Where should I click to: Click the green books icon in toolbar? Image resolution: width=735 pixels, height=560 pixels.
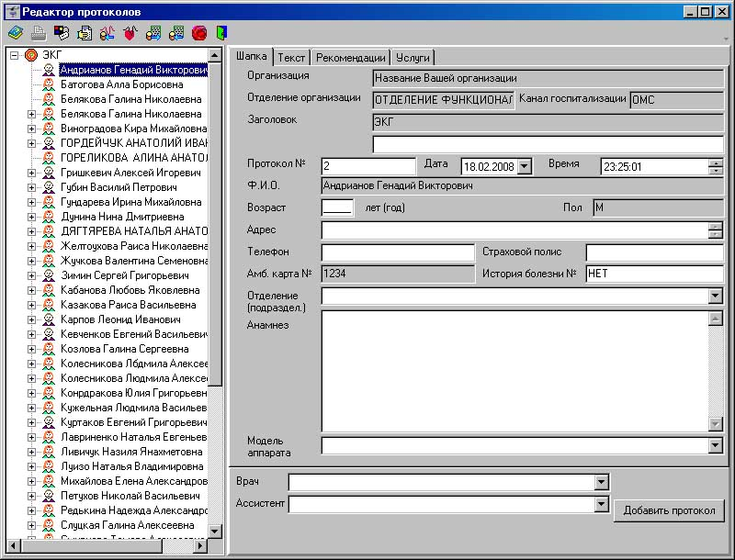16,33
